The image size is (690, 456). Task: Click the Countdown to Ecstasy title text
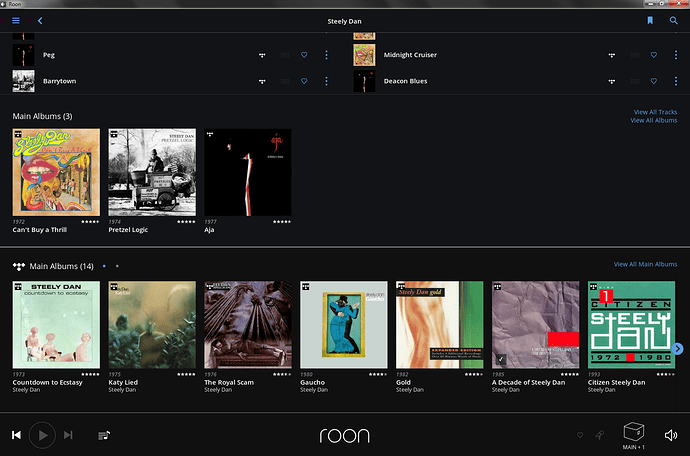(48, 382)
